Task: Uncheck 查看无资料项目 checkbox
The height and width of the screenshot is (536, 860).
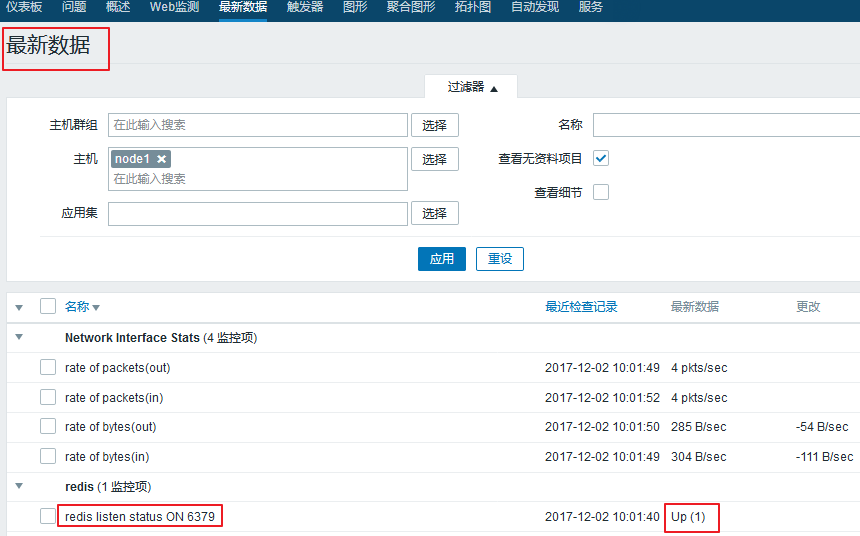Action: pos(601,159)
